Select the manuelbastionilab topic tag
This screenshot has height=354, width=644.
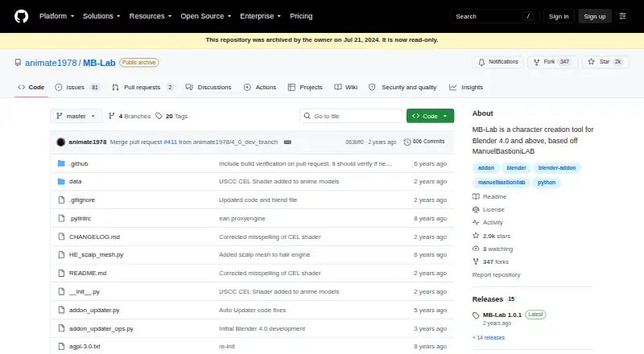pos(502,183)
